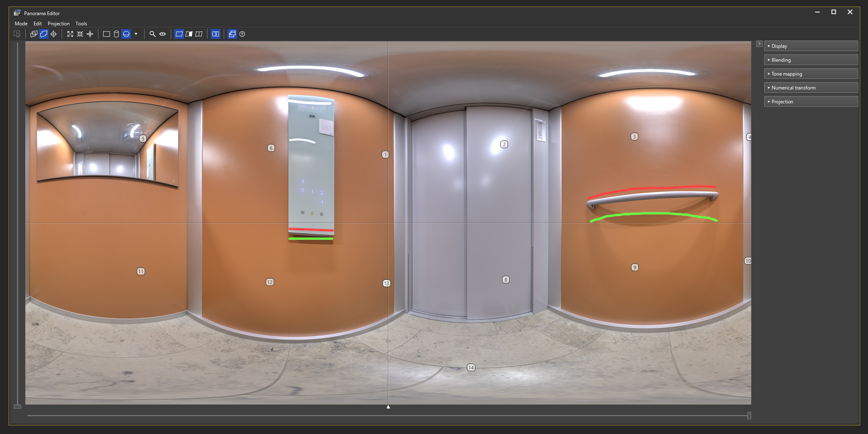The height and width of the screenshot is (434, 868).
Task: Collapse the side panel with arrow button
Action: [759, 44]
